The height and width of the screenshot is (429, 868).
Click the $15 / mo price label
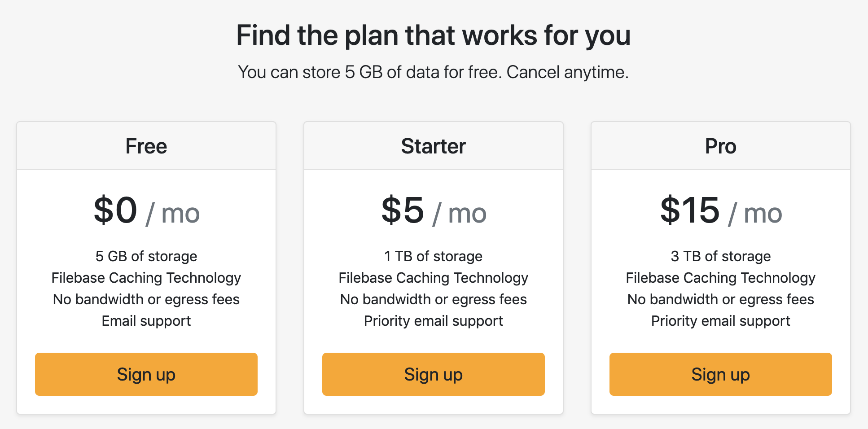[721, 211]
